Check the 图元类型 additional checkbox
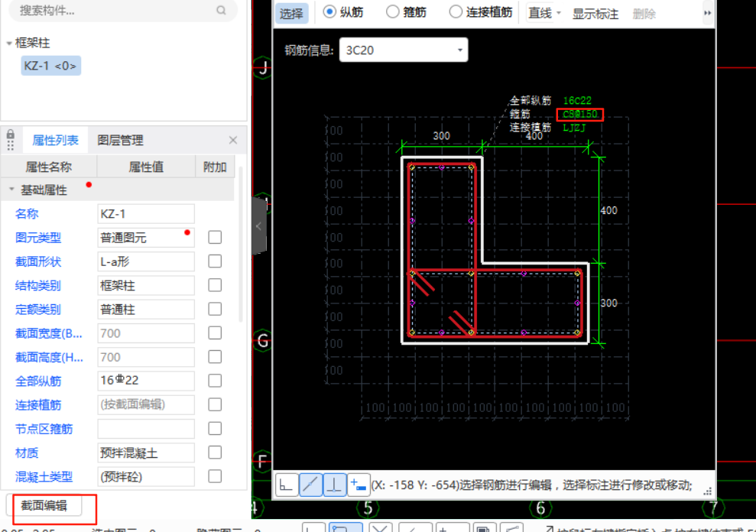The height and width of the screenshot is (532, 756). [x=215, y=237]
